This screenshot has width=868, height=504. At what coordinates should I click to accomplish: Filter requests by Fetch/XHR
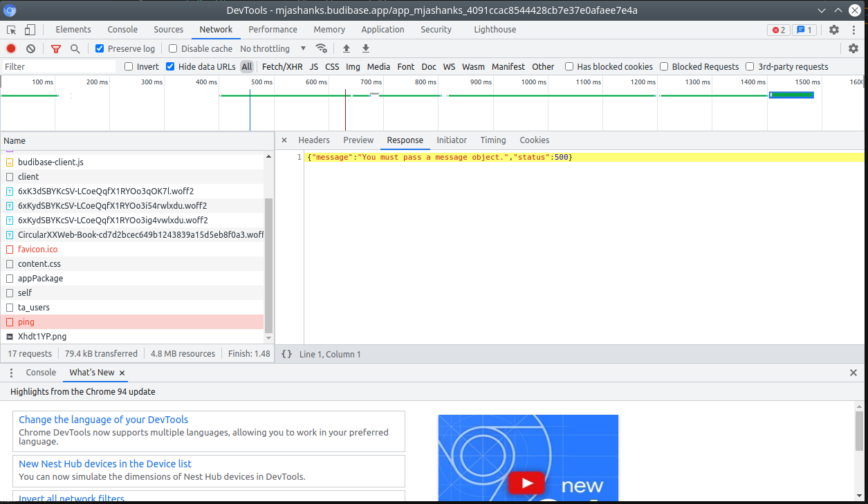(282, 66)
